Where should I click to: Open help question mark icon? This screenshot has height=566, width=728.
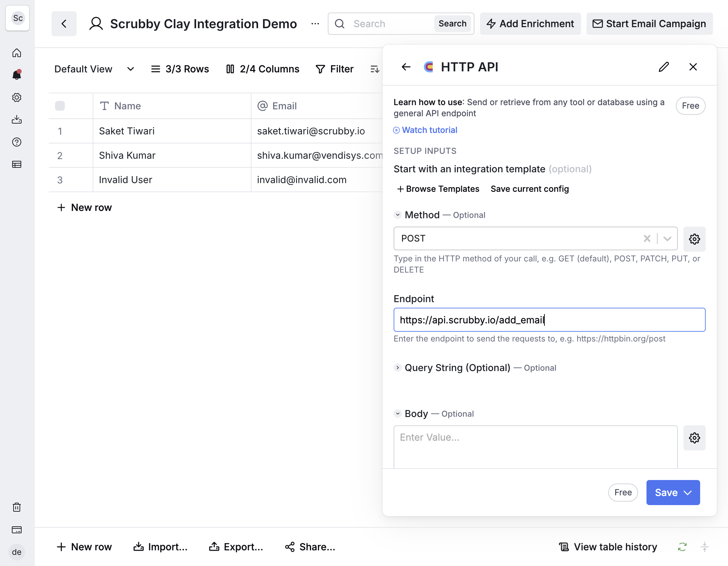[17, 142]
